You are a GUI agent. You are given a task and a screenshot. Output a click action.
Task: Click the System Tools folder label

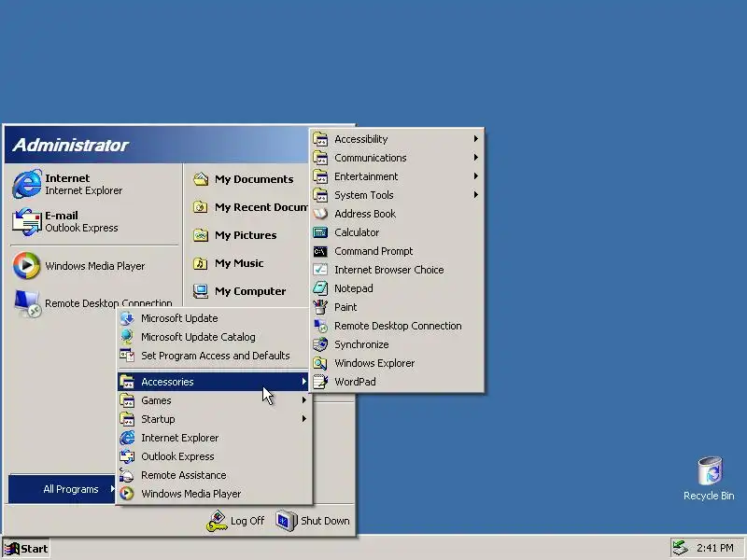coord(363,195)
